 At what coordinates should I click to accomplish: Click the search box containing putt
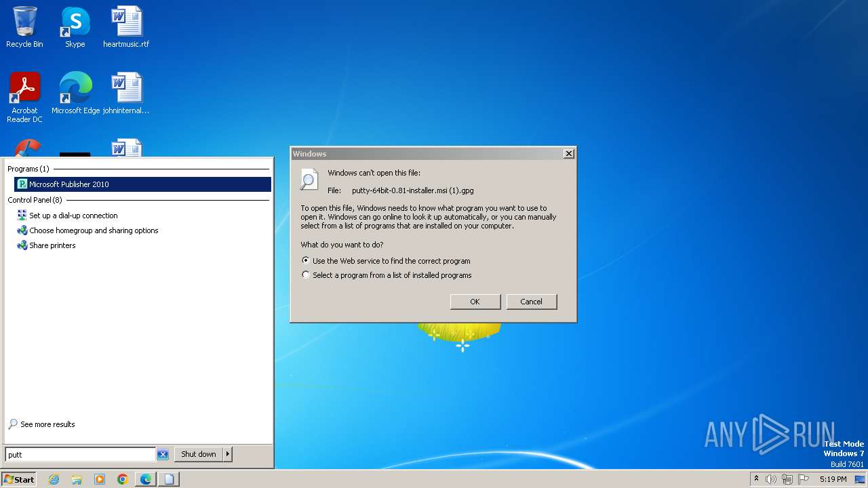[80, 455]
